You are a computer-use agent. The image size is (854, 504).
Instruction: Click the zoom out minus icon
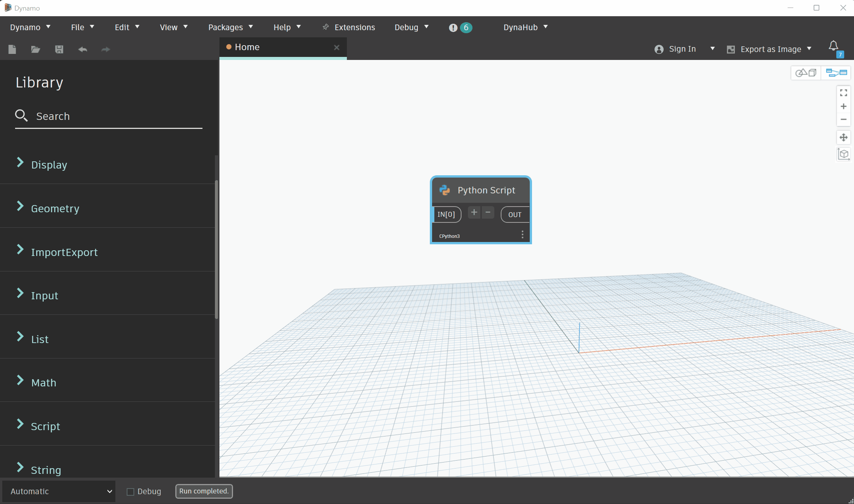pyautogui.click(x=843, y=119)
